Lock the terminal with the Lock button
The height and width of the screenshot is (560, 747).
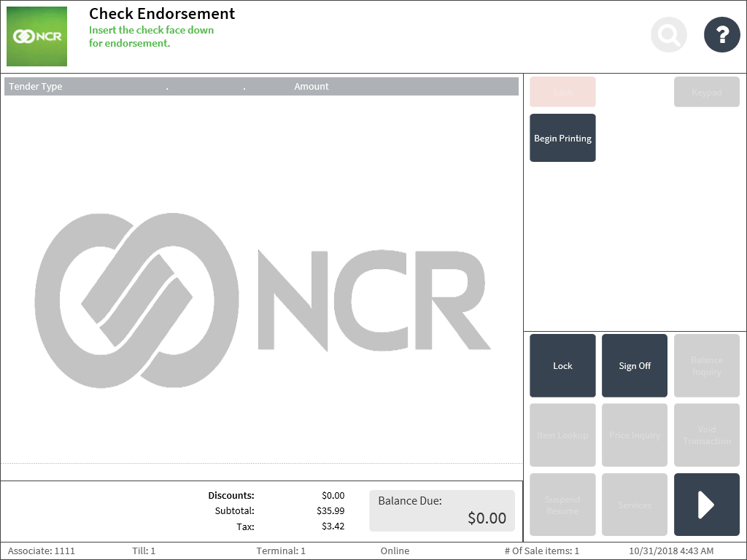(562, 366)
